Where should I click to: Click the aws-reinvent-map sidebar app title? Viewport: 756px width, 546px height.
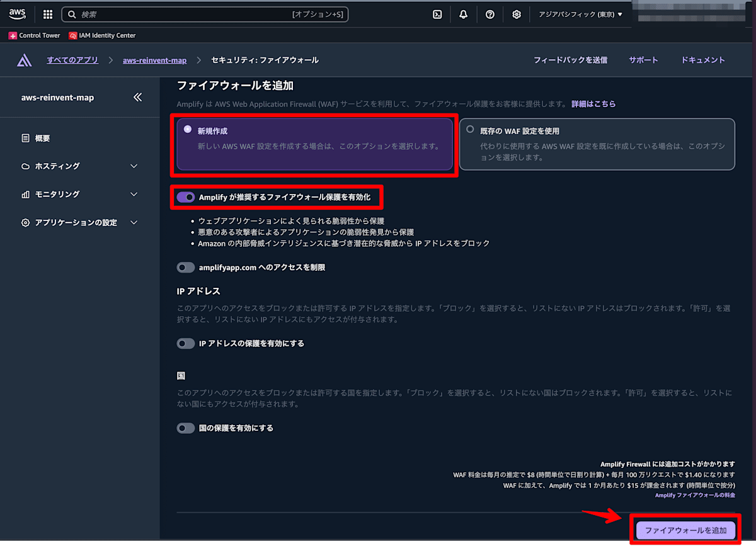(57, 98)
